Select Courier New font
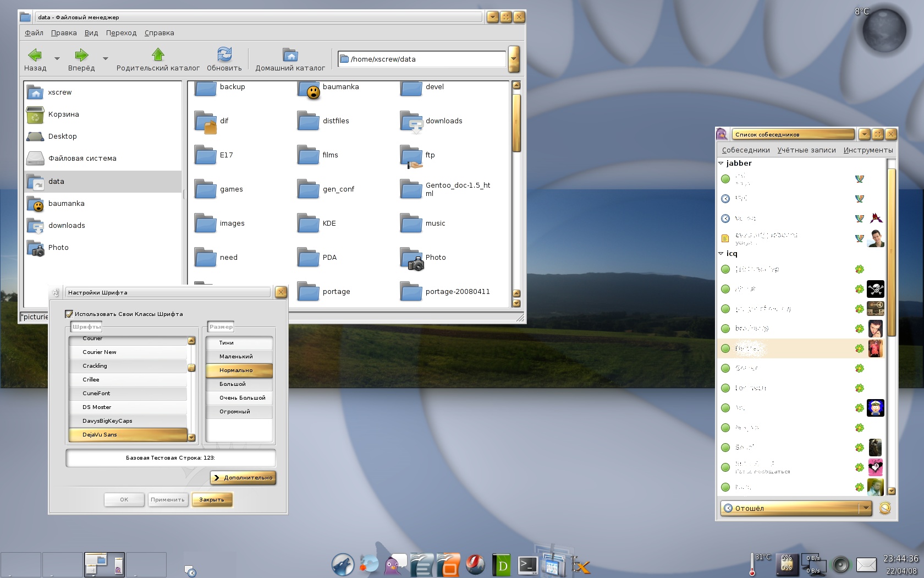 [128, 352]
